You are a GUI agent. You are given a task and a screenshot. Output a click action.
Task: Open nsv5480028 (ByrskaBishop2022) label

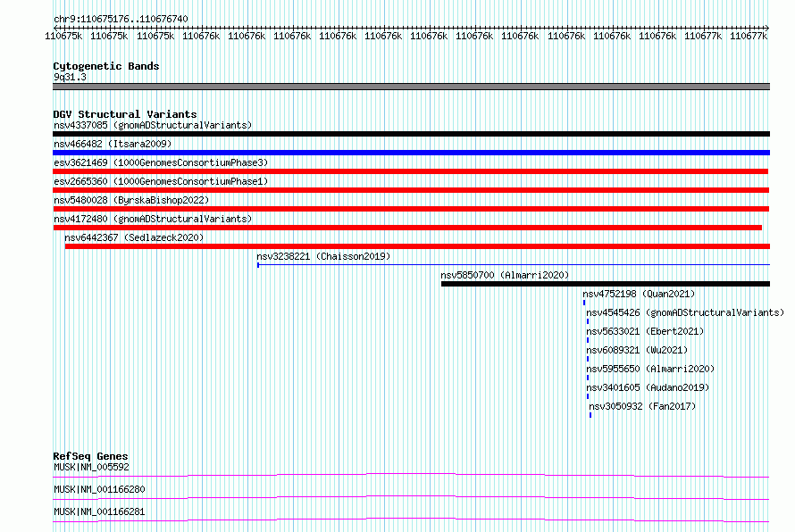coord(131,200)
